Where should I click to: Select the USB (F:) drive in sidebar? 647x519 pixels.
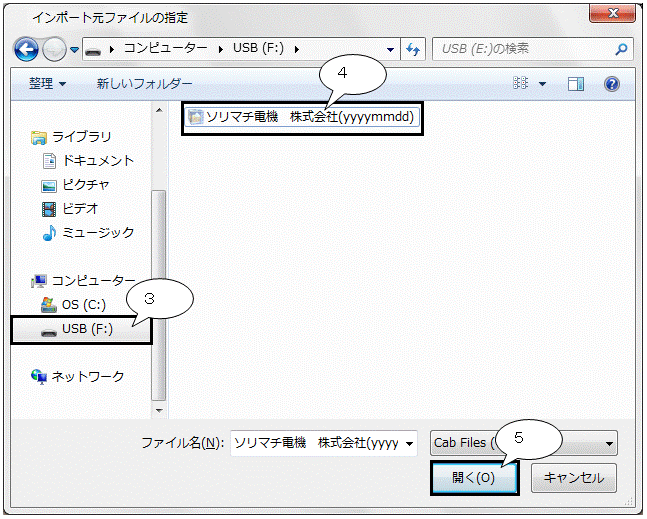point(81,330)
